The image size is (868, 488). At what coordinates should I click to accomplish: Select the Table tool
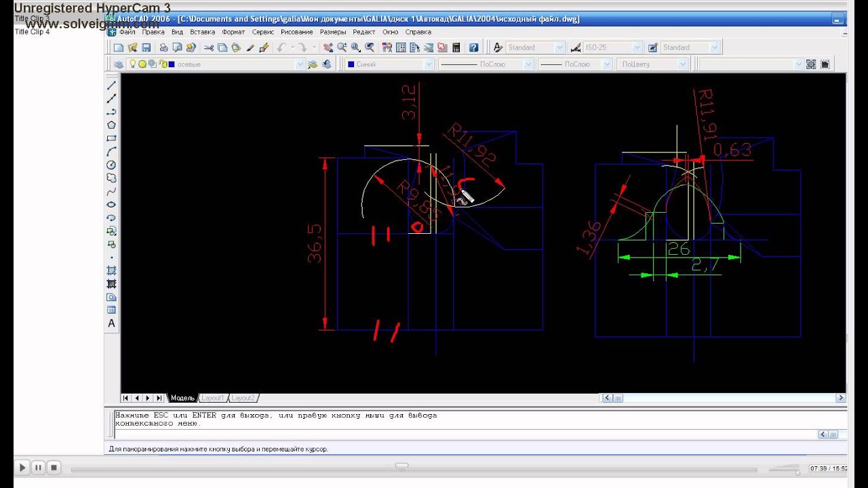click(112, 310)
